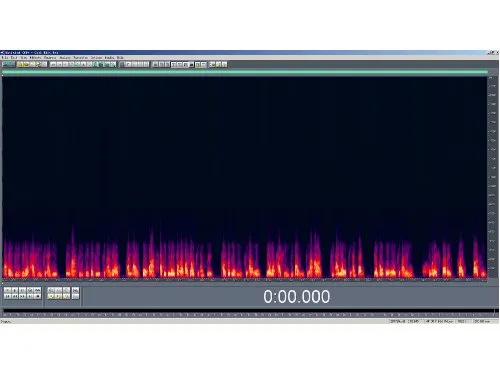Click the Stop button in transport controls
This screenshot has width=500, height=375.
pos(7,291)
